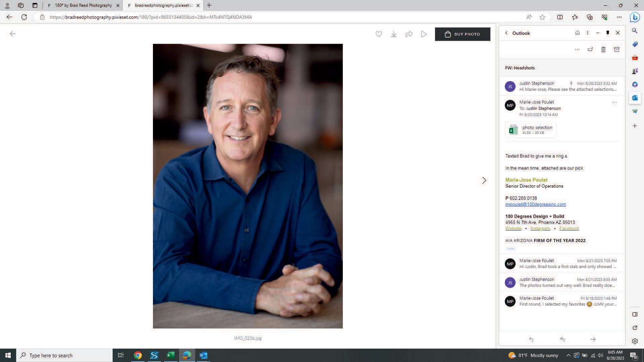644x362 pixels.
Task: Open the photo selection XLSX attachment
Action: (530, 130)
